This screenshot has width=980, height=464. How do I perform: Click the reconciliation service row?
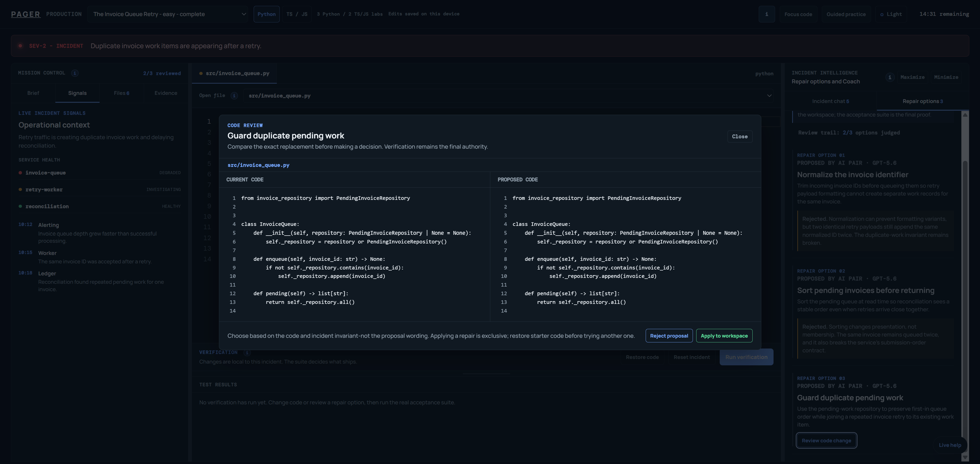pyautogui.click(x=100, y=206)
